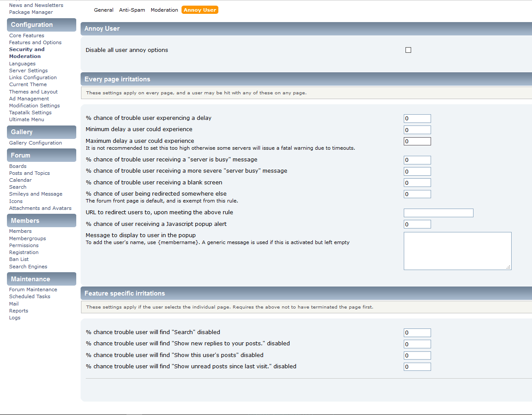Click the URL to redirect users field
This screenshot has height=415, width=532.
pyautogui.click(x=438, y=213)
